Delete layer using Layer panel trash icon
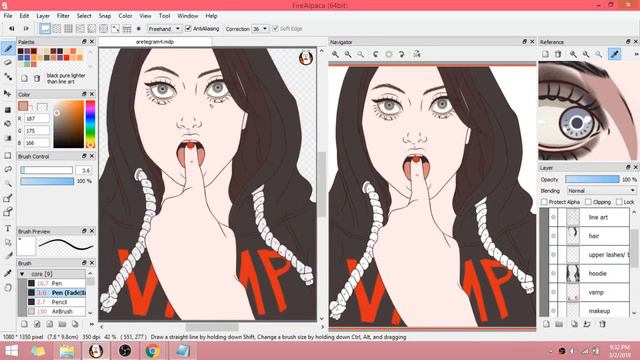Screen dimensions: 640x360 [x=602, y=324]
